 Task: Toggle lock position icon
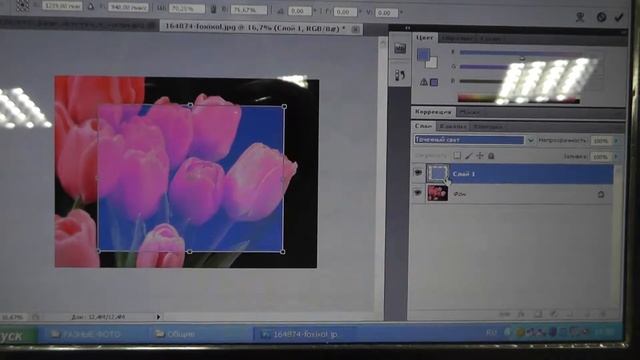click(x=480, y=156)
